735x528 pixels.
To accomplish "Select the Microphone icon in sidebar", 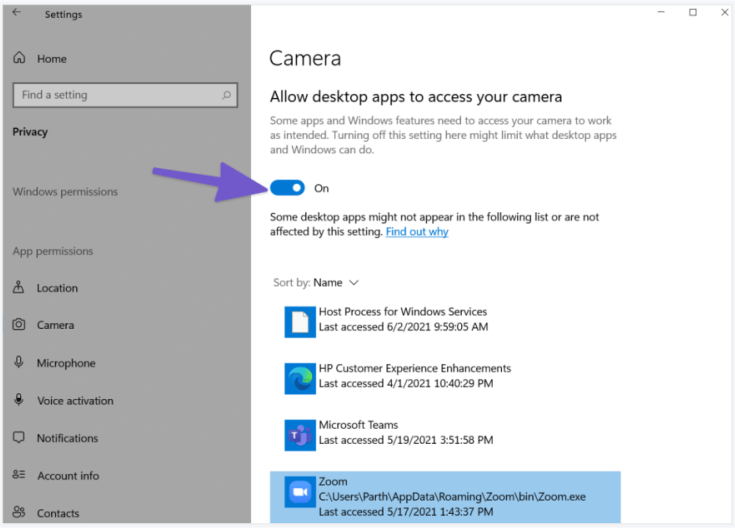I will 19,362.
